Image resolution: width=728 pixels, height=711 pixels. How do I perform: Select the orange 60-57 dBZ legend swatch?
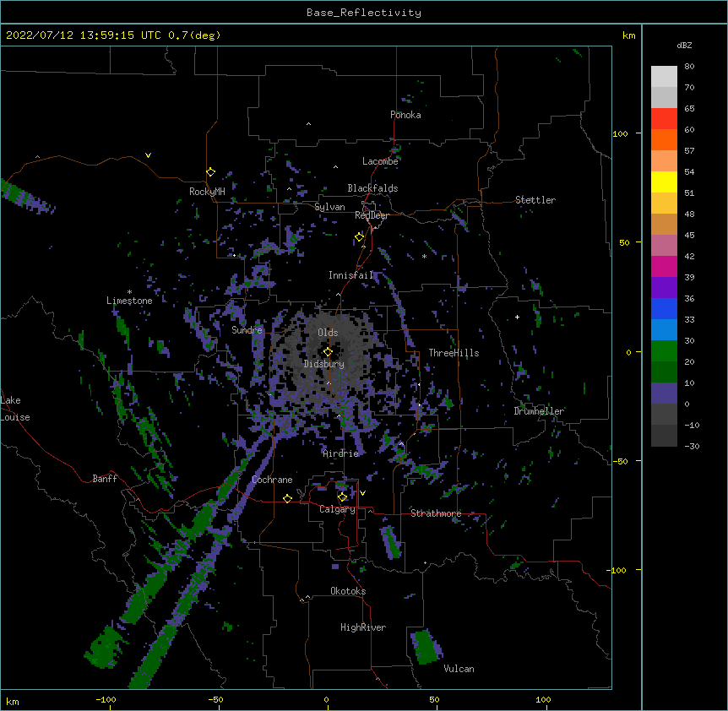[x=664, y=139]
